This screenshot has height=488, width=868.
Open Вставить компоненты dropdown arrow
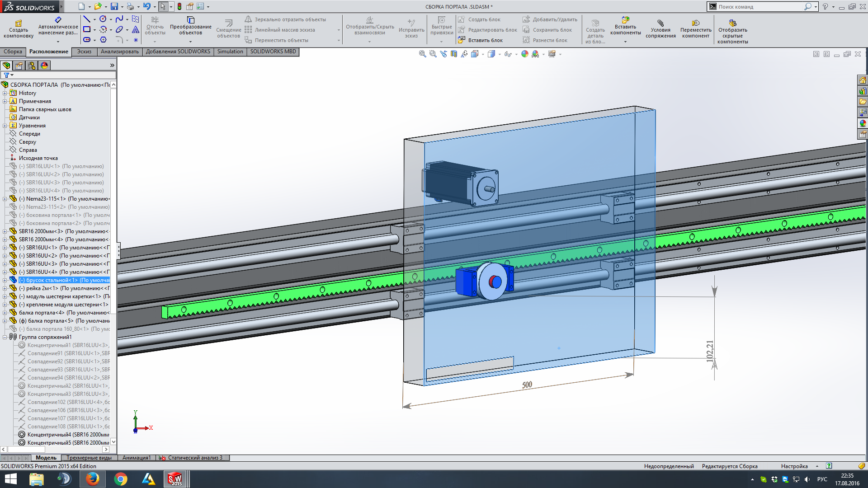coord(625,42)
